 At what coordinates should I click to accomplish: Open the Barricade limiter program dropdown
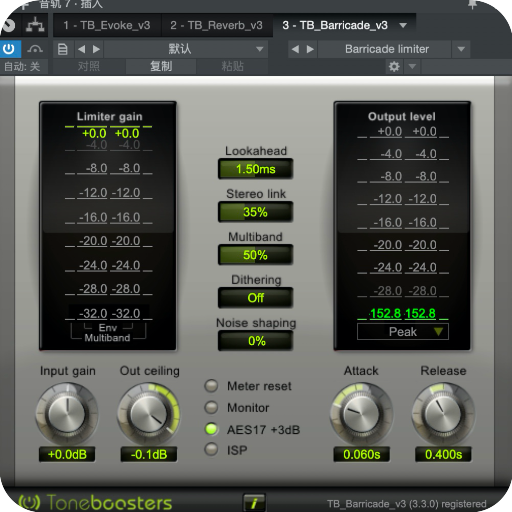[461, 49]
